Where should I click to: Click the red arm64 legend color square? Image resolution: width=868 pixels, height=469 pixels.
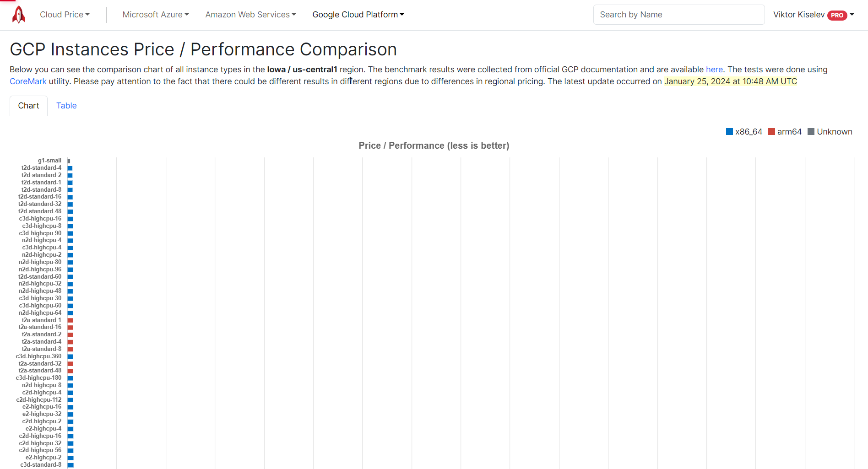pyautogui.click(x=771, y=132)
